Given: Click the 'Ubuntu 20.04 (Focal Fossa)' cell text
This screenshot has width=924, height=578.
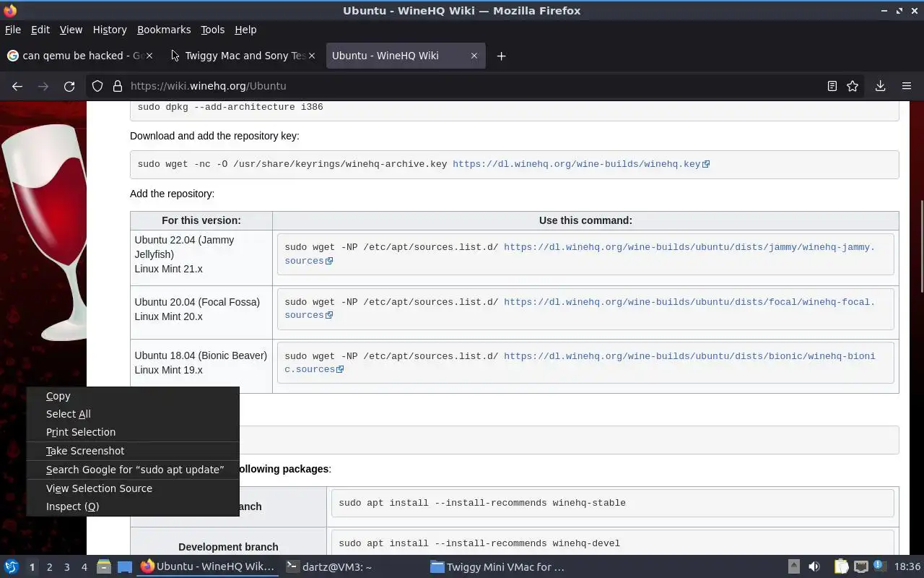Looking at the screenshot, I should click(x=197, y=302).
